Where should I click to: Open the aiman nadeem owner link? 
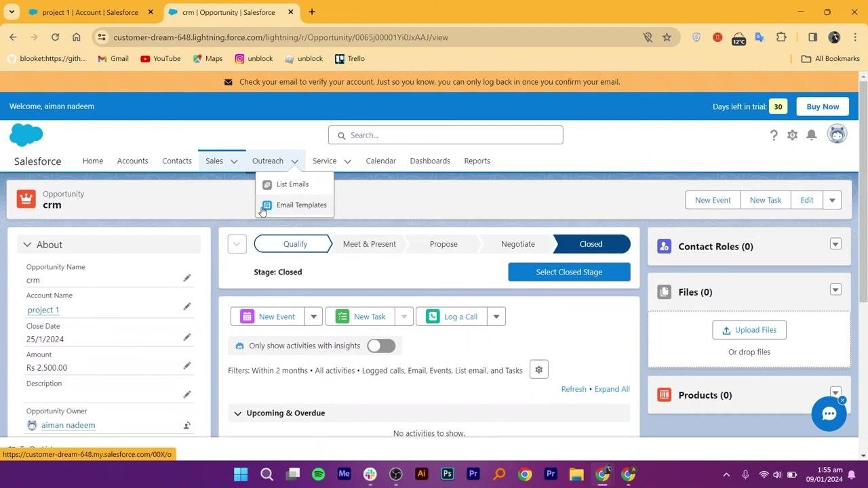pyautogui.click(x=68, y=426)
